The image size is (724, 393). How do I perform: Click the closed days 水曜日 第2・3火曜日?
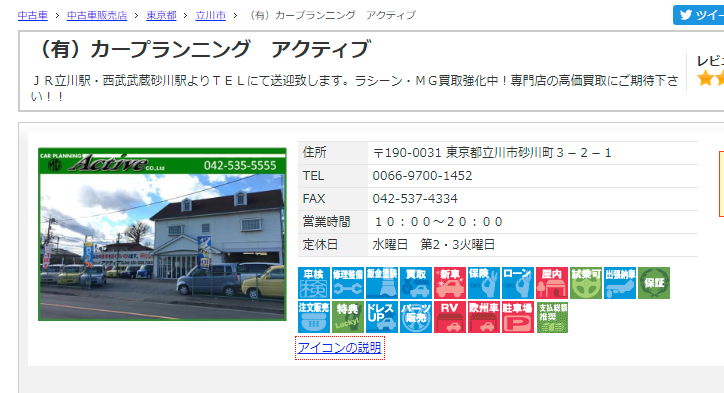(433, 244)
